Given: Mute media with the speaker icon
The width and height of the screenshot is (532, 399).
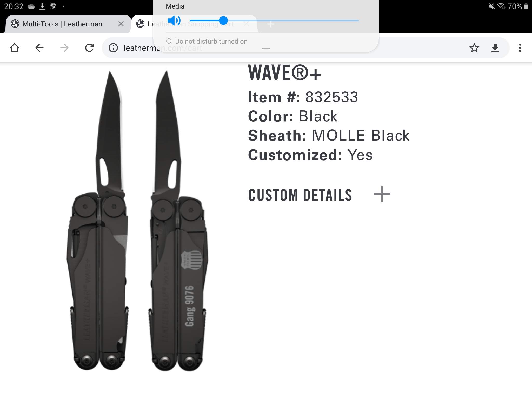Looking at the screenshot, I should pyautogui.click(x=174, y=20).
